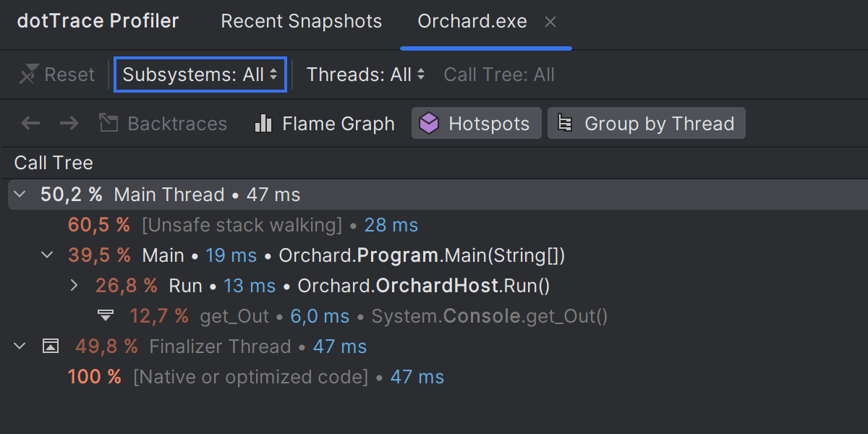Toggle Group by Thread option
Screen dimensions: 868x434
click(646, 124)
